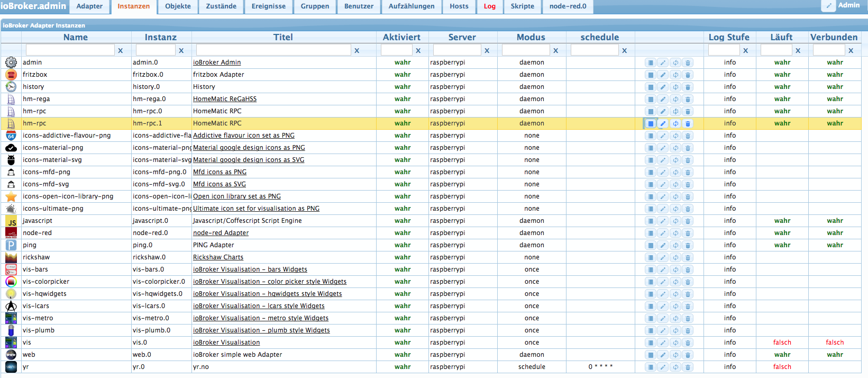
Task: Clear the Titel filter with its x button
Action: (357, 51)
